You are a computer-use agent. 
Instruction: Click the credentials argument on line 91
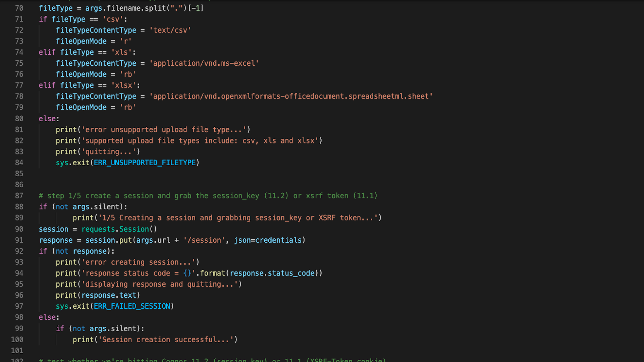coord(278,240)
